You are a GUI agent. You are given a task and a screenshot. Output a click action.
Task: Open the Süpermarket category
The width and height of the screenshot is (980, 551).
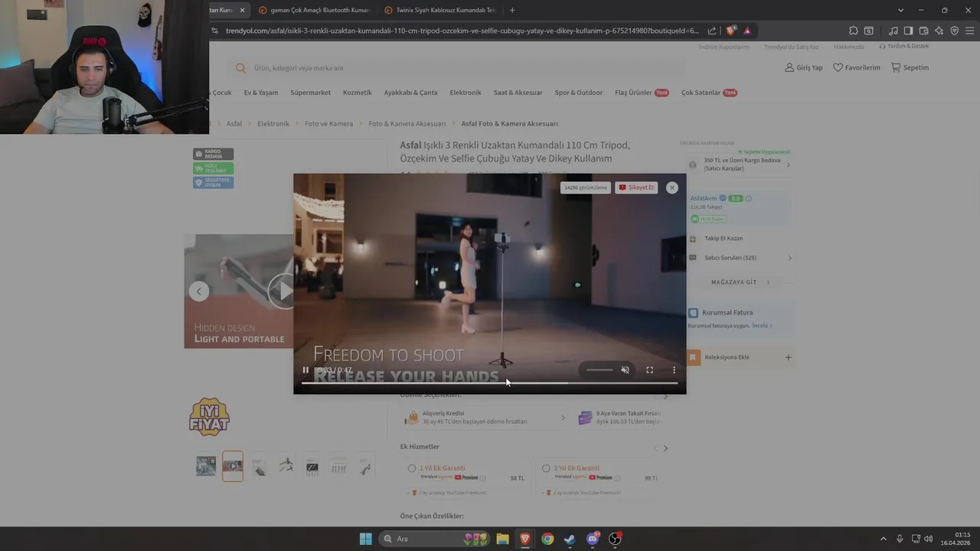pyautogui.click(x=310, y=93)
